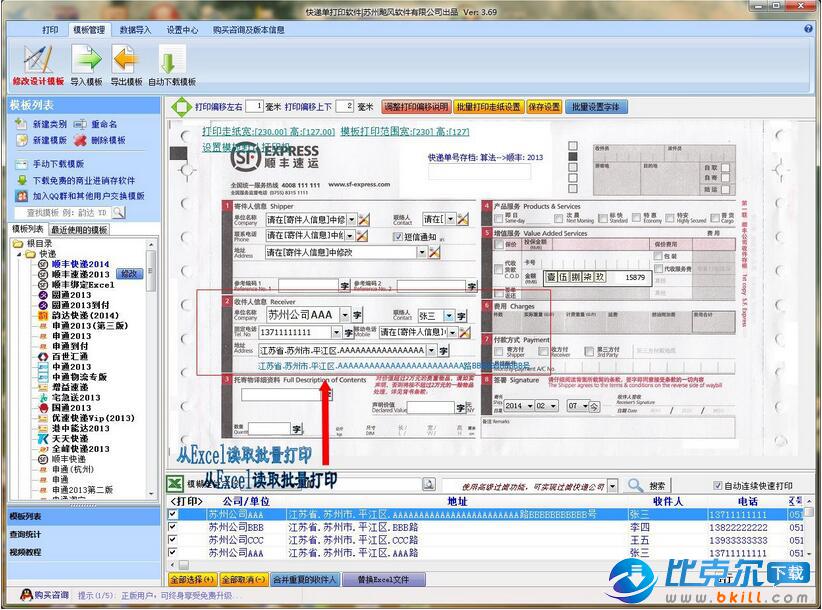The height and width of the screenshot is (610, 822).
Task: Click the 下载免费的商业进销存软件 download icon
Action: (x=21, y=180)
